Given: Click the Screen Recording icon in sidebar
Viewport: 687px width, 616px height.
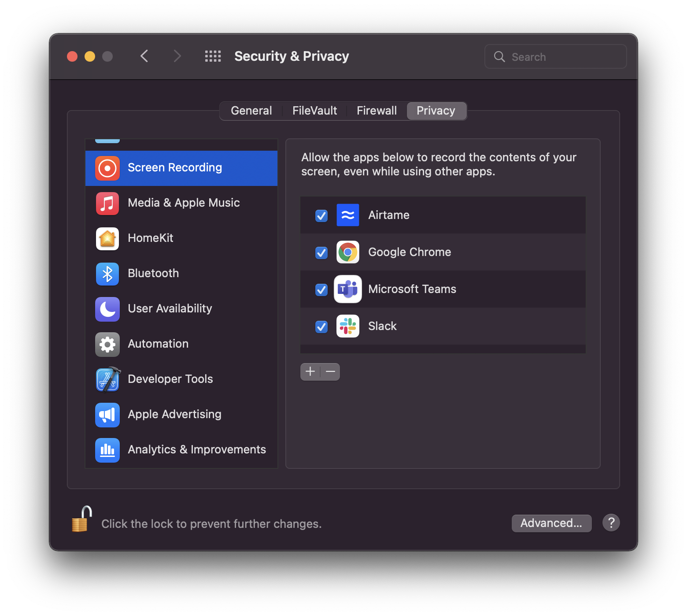Looking at the screenshot, I should [107, 168].
